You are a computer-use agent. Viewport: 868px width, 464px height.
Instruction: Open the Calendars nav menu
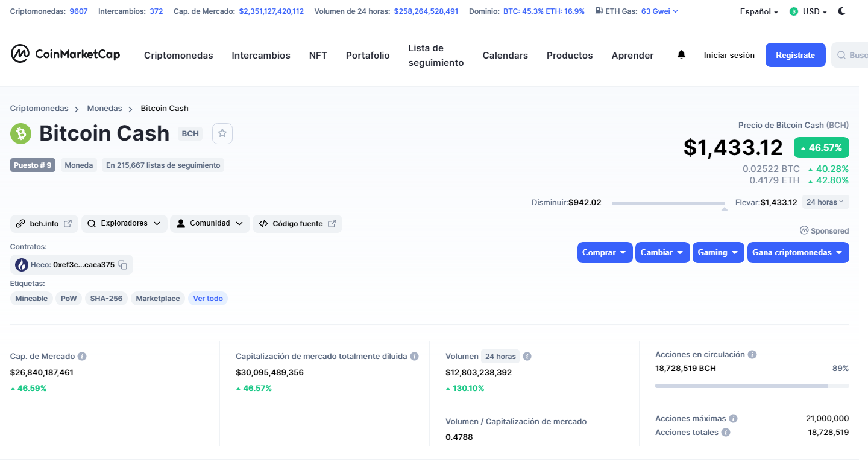505,55
